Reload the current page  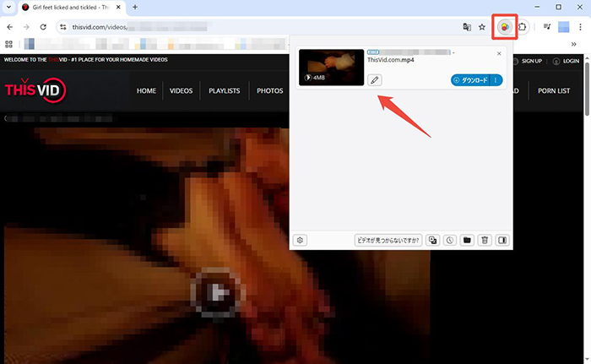(43, 27)
